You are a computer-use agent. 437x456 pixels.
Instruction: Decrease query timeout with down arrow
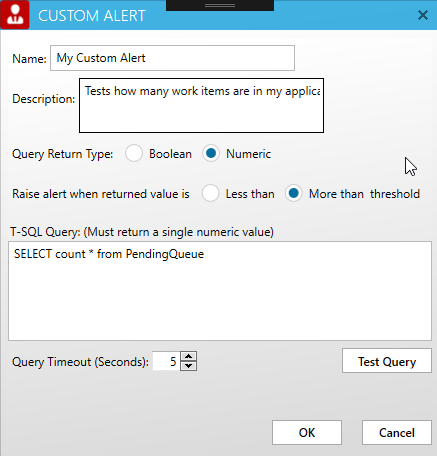click(189, 366)
